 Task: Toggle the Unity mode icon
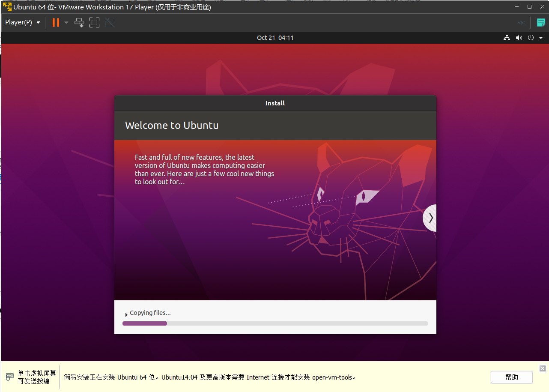(110, 22)
